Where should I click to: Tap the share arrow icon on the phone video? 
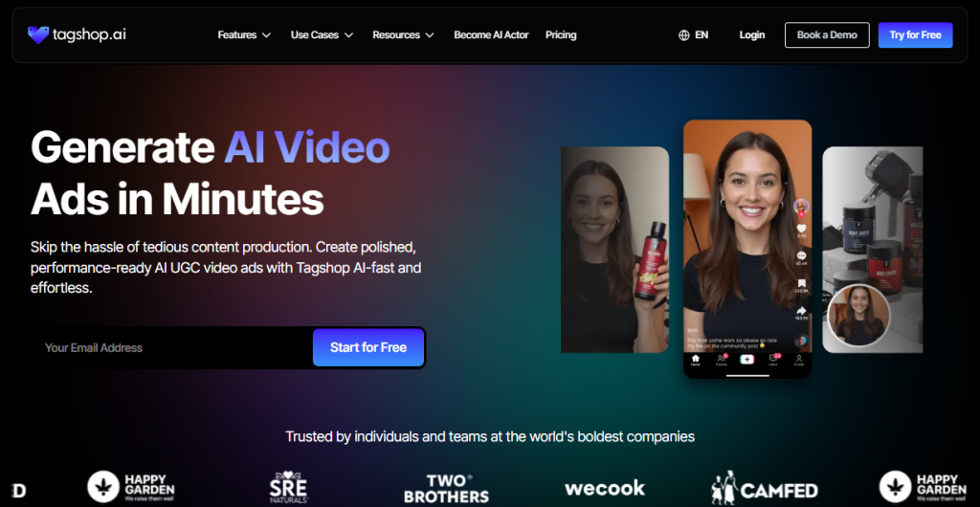click(x=800, y=311)
